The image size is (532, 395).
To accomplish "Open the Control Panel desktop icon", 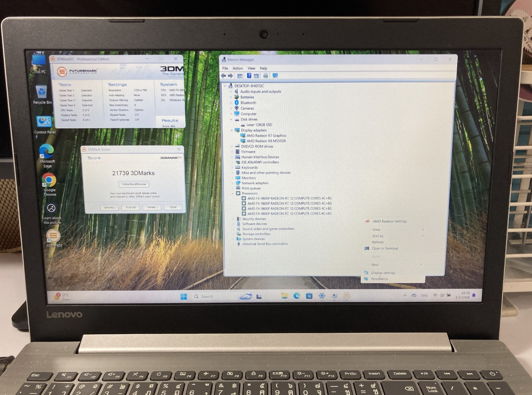I will pos(44,122).
